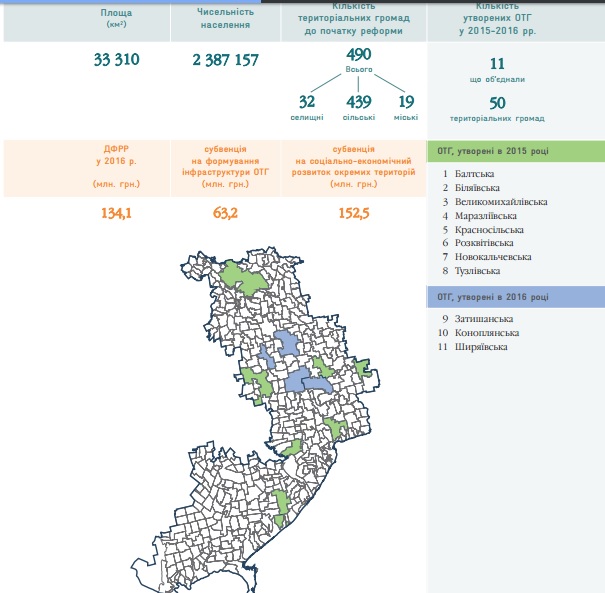Select the population figure 2 387 157
This screenshot has height=593, width=605.
pos(225,60)
